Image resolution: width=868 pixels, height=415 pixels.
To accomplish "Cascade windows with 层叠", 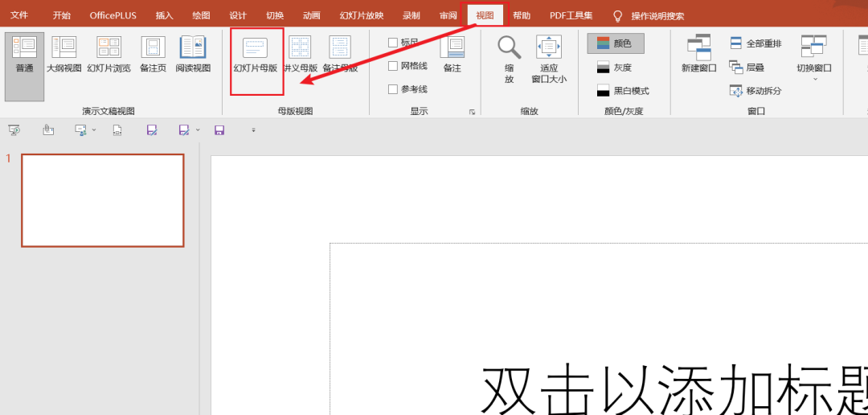I will [x=747, y=67].
